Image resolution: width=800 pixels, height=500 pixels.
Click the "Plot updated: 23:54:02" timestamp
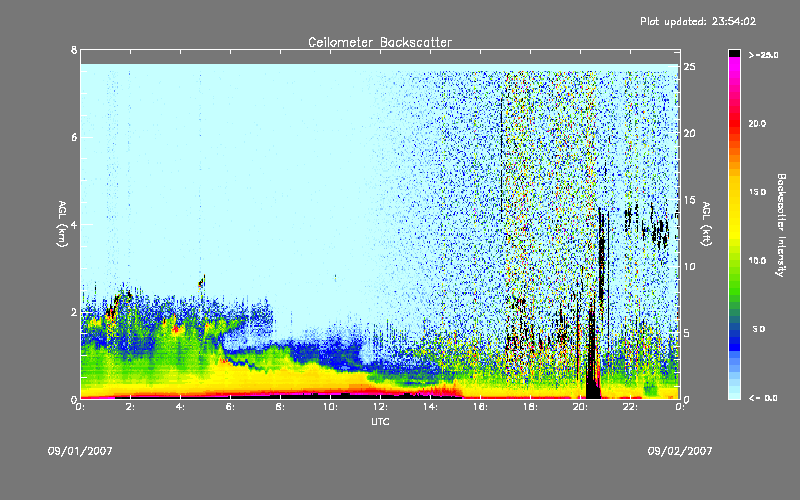pos(698,21)
